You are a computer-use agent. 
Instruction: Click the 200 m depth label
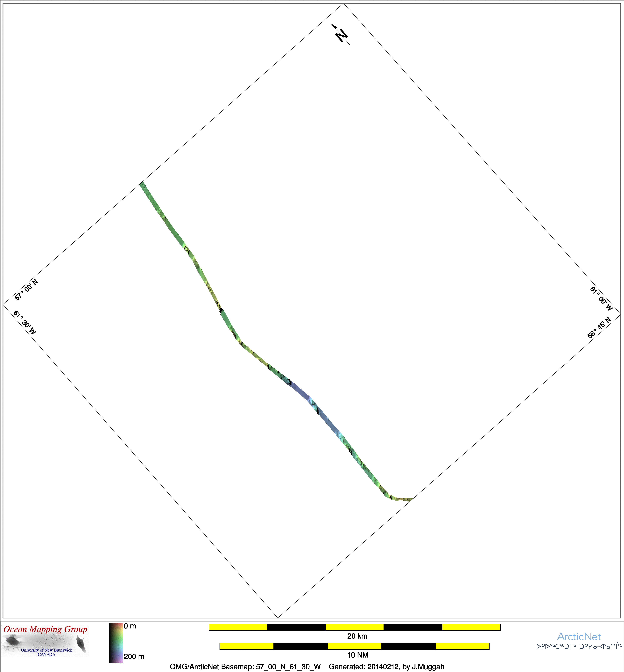[134, 656]
